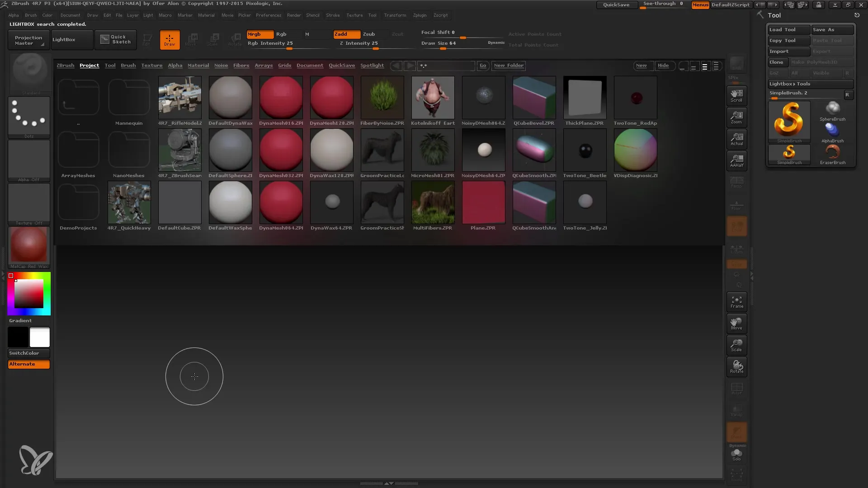868x488 pixels.
Task: Click the Scale tool in sidebar
Action: (737, 344)
